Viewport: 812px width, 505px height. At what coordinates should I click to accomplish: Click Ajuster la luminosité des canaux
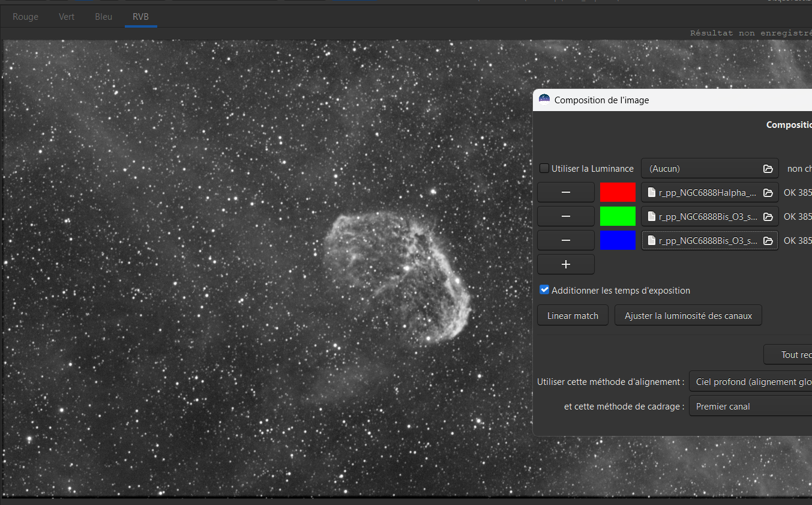(688, 315)
